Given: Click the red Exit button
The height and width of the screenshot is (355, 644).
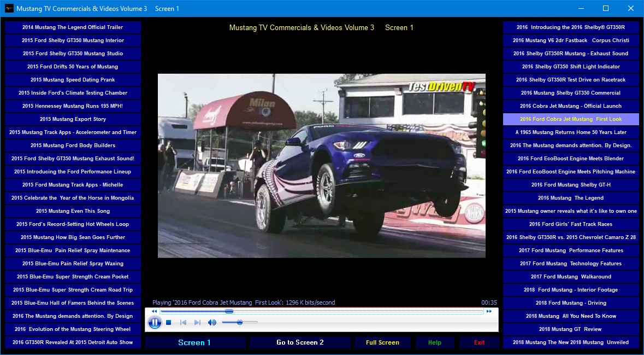Looking at the screenshot, I should 479,342.
